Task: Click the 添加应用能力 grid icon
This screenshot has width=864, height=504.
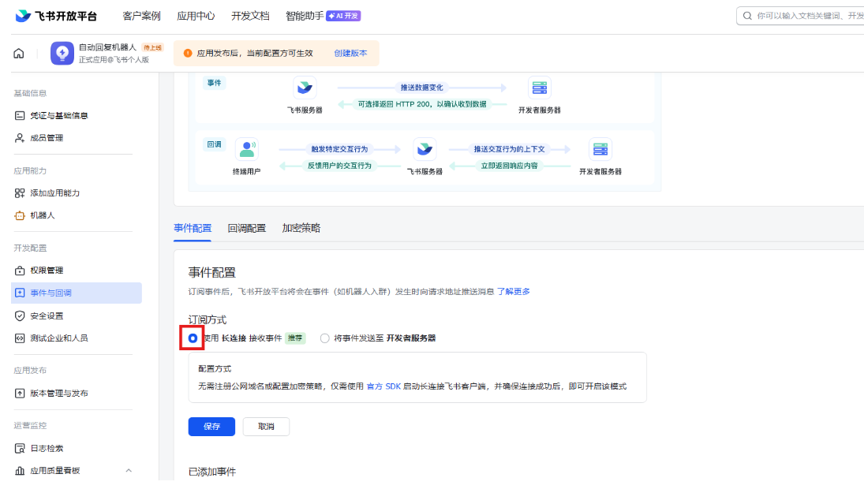Action: point(20,192)
